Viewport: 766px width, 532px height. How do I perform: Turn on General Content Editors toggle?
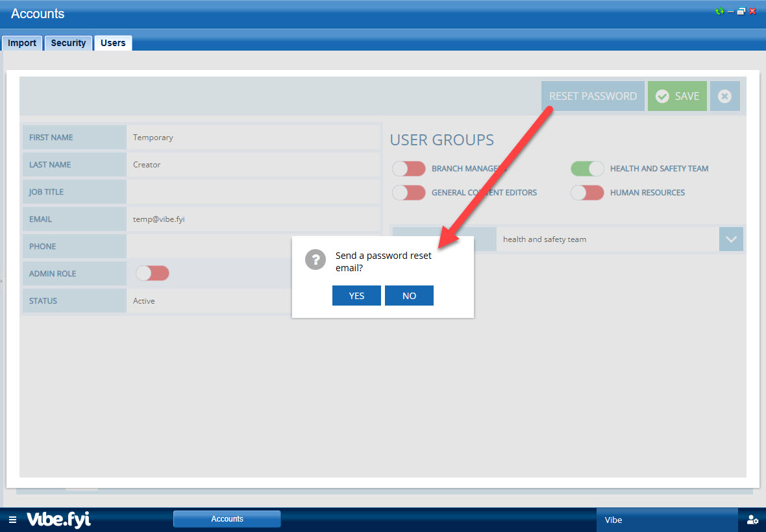click(409, 193)
